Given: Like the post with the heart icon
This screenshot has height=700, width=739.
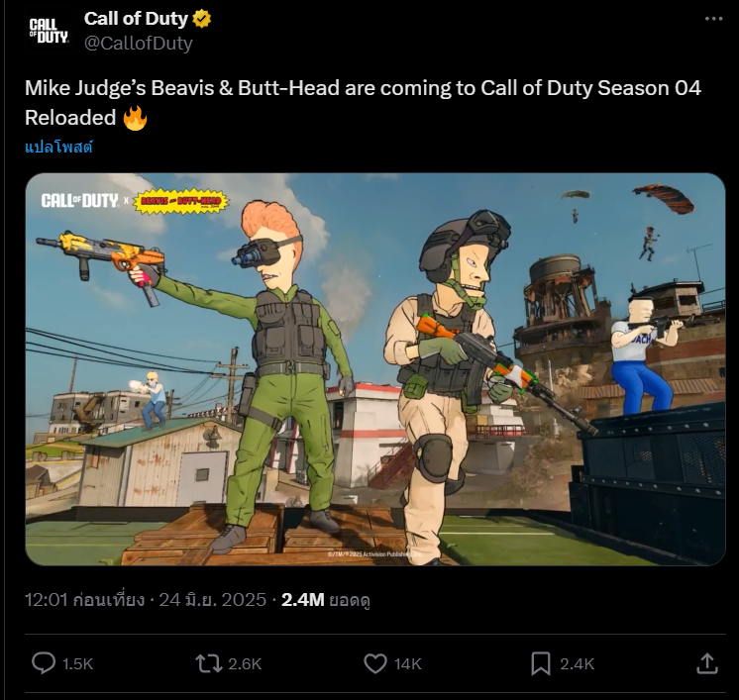Looking at the screenshot, I should [375, 663].
